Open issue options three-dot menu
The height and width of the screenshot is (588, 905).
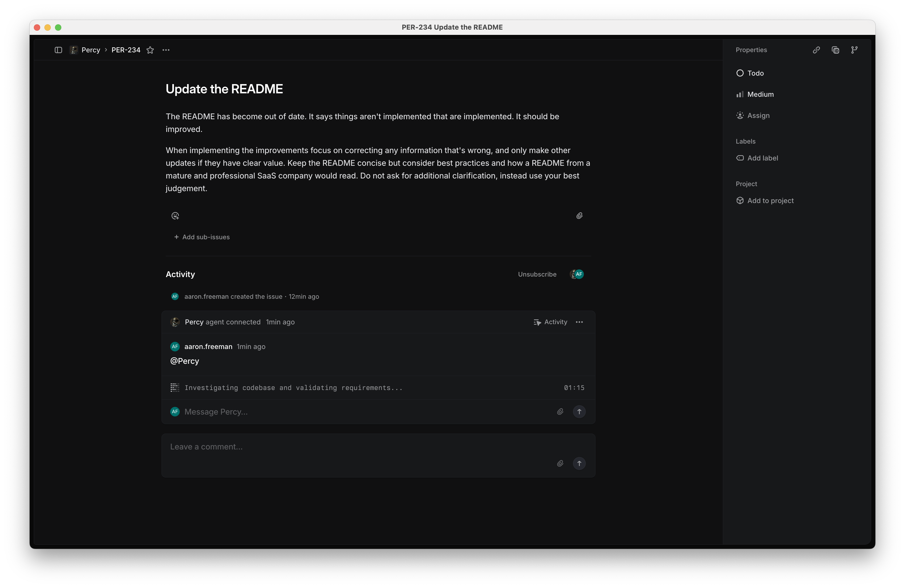click(x=166, y=50)
